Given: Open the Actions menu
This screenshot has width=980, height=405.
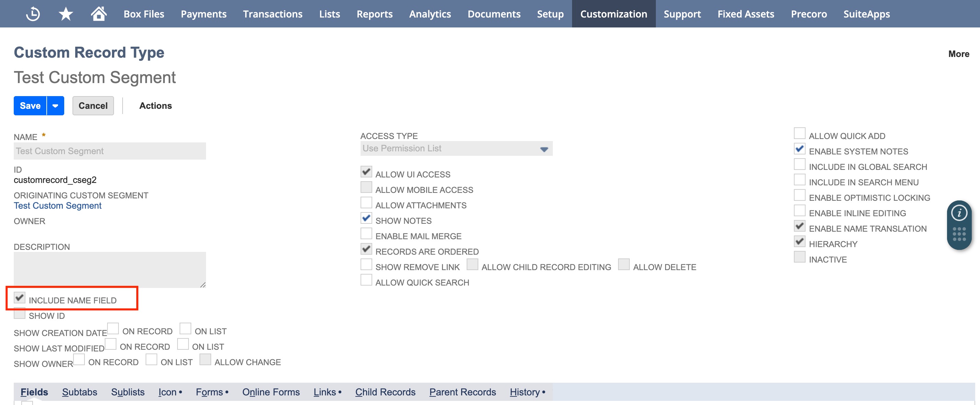Looking at the screenshot, I should (155, 106).
